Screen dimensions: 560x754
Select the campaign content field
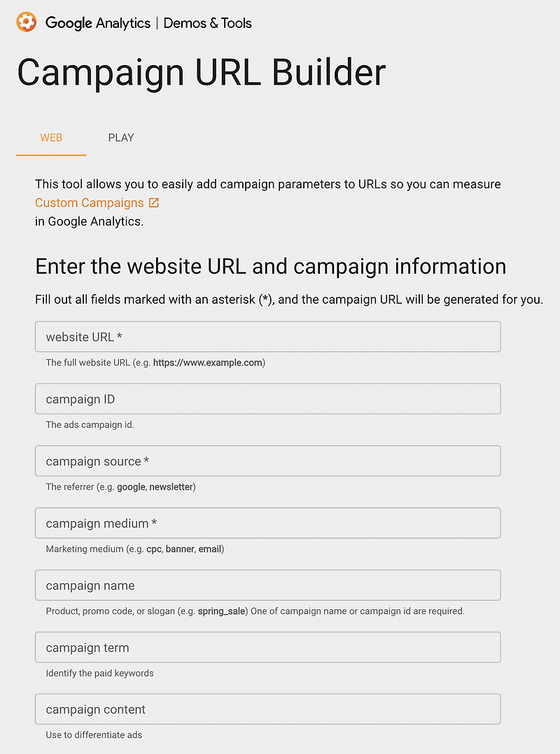268,708
